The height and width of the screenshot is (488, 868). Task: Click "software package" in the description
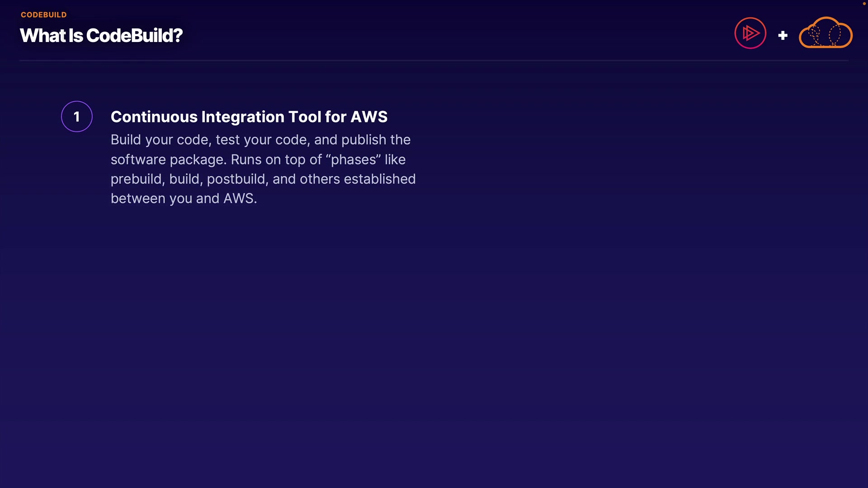click(x=167, y=160)
